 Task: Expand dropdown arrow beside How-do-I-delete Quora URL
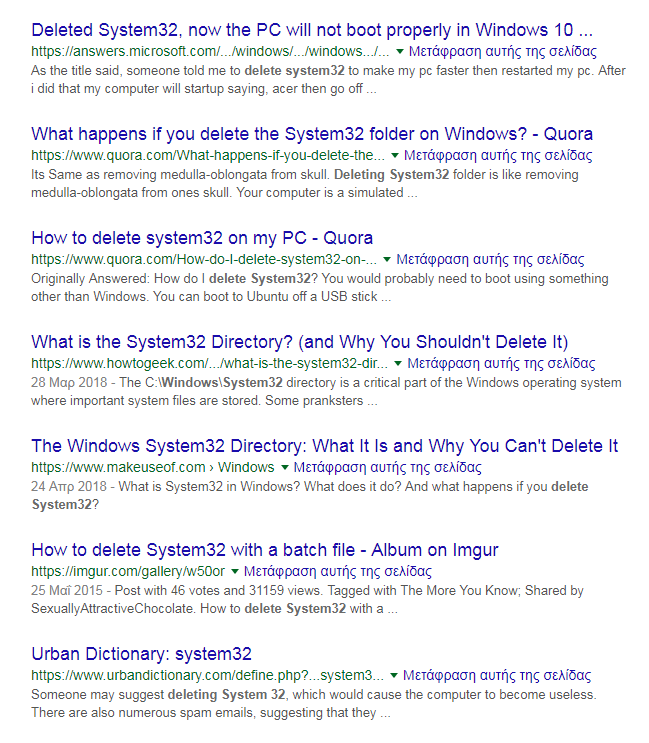point(387,260)
